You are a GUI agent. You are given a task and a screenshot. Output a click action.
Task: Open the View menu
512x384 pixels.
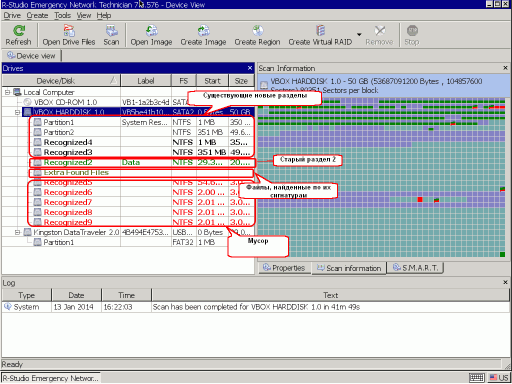coord(84,15)
